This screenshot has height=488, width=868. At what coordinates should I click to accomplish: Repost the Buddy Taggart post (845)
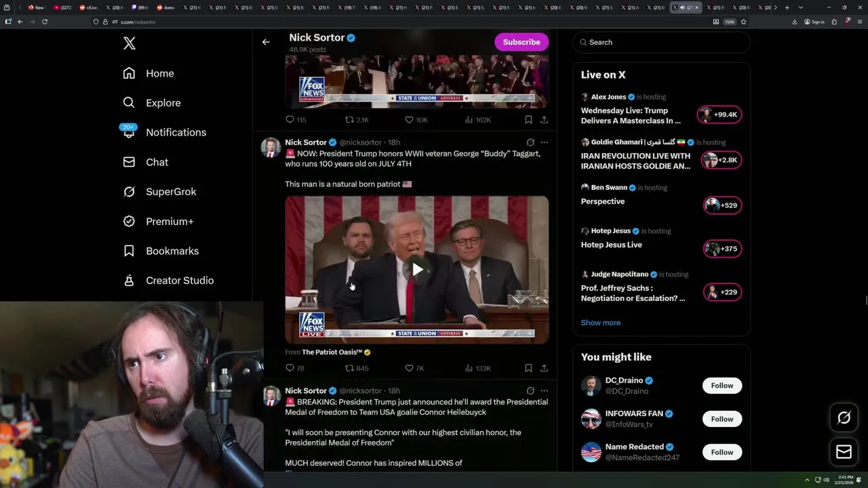[357, 368]
